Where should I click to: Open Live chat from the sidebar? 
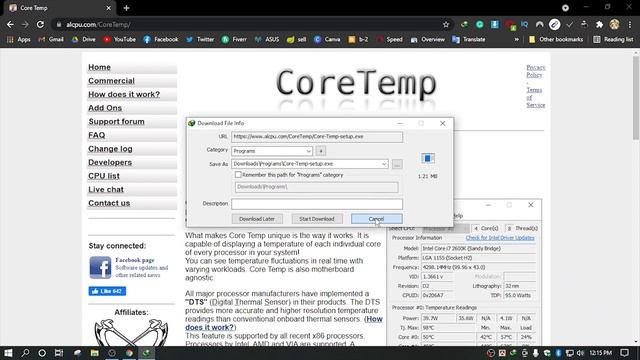(106, 189)
